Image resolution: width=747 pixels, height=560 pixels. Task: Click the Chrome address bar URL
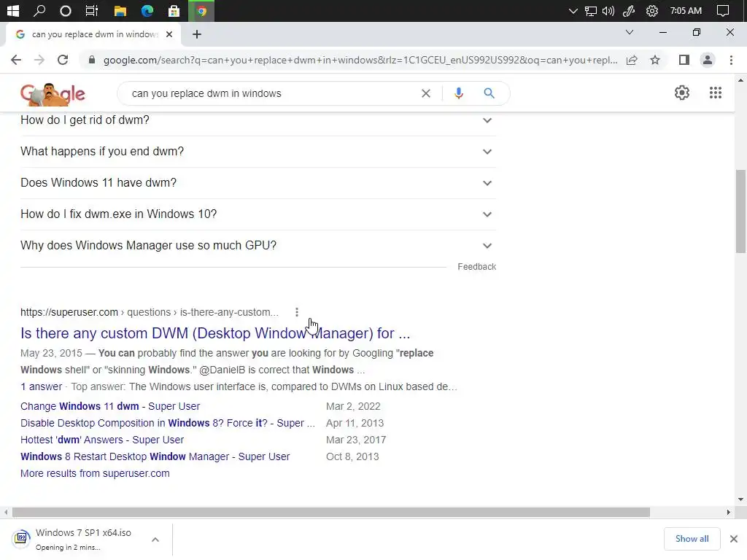point(360,60)
